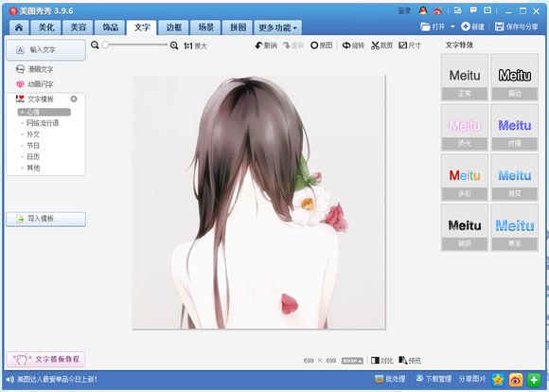This screenshot has height=392, width=549.
Task: Click the 导入模板 (import template) button
Action: [x=45, y=219]
